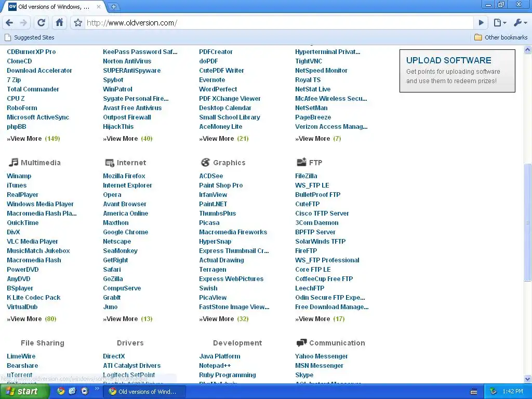Open the PDFCreator link
The image size is (532, 399).
216,51
